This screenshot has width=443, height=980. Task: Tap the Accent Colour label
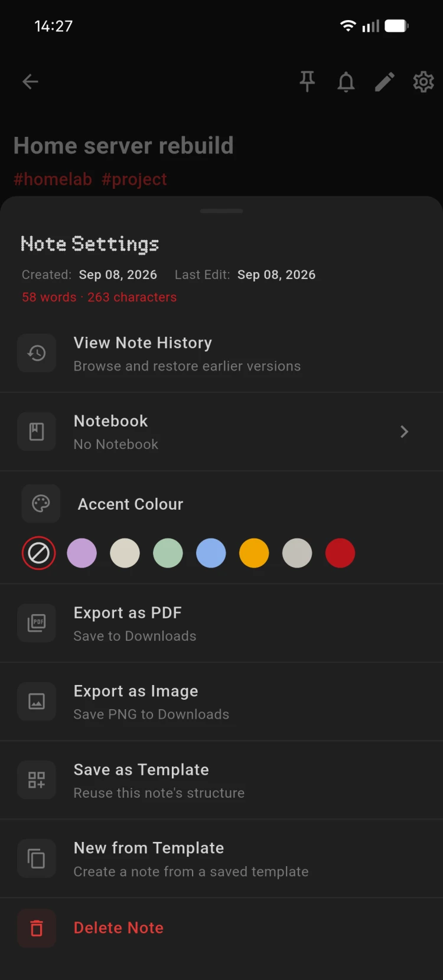click(x=131, y=504)
